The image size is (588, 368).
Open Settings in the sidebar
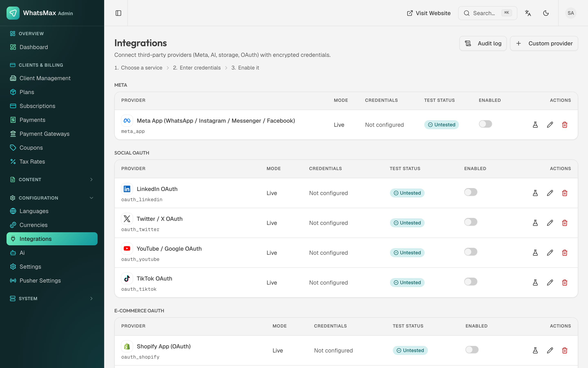coord(52,267)
